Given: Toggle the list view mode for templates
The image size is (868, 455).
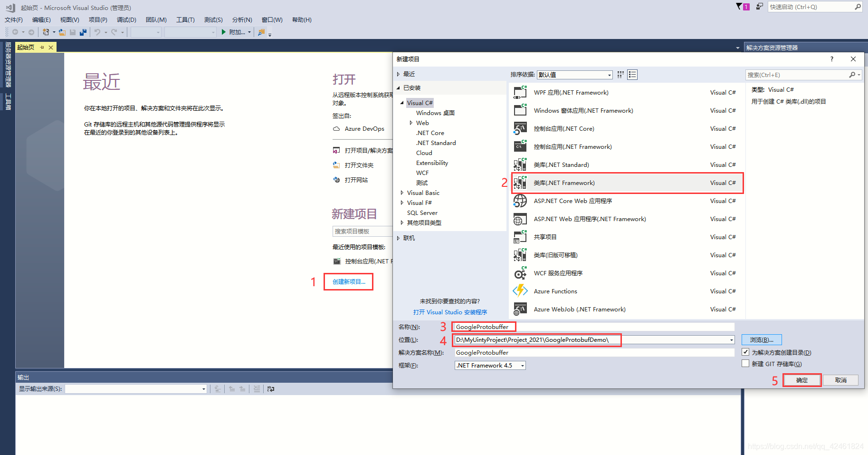Looking at the screenshot, I should click(632, 75).
